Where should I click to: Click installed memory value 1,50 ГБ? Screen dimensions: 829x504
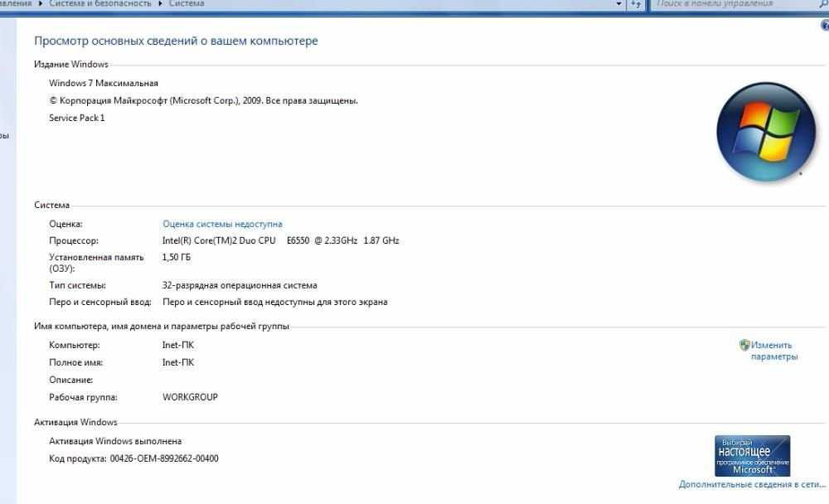(x=176, y=257)
